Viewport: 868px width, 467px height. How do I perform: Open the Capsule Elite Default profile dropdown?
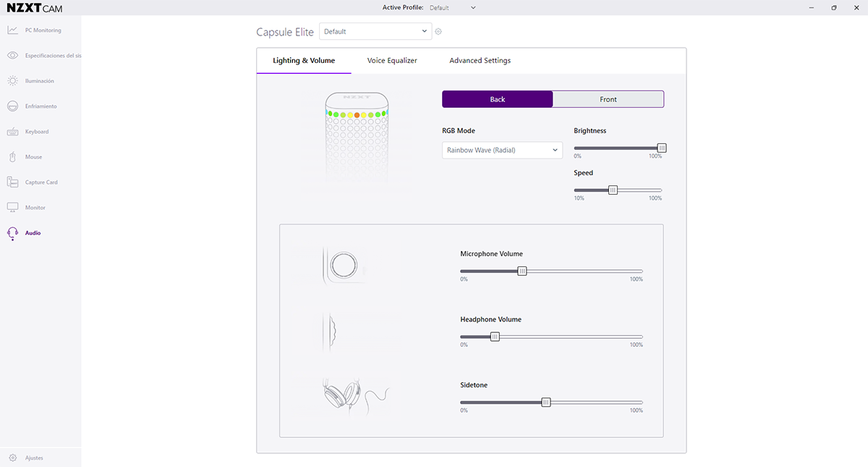[375, 31]
